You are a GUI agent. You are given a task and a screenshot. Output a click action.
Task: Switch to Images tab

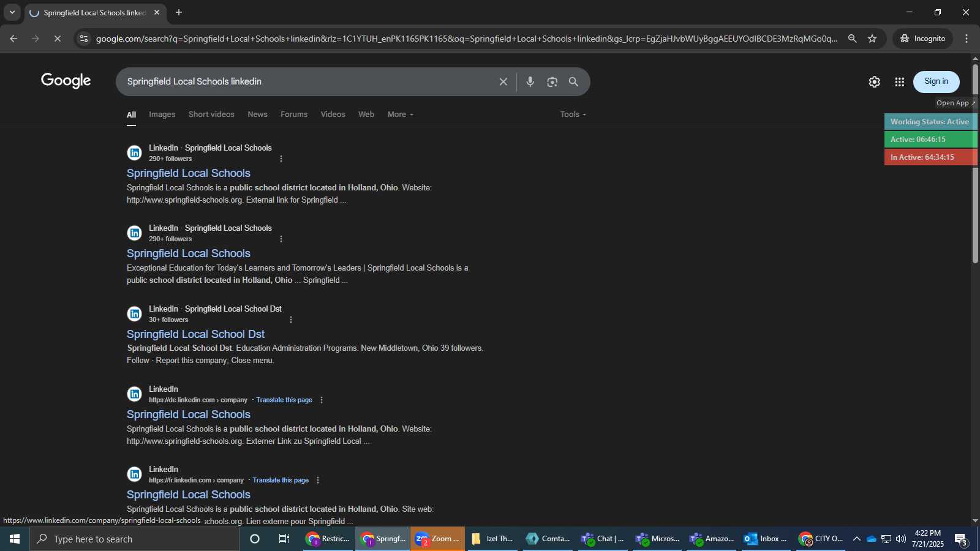(162, 114)
